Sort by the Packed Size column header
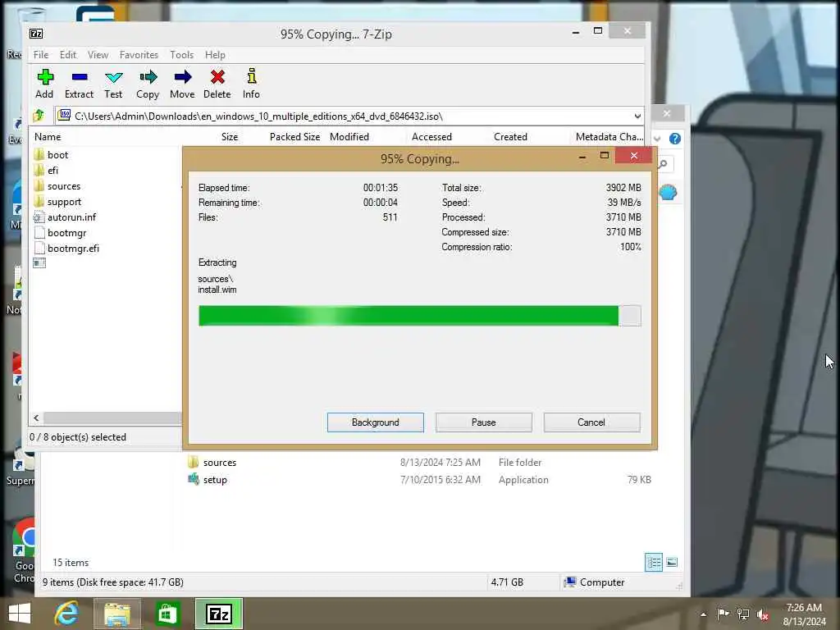This screenshot has width=840, height=630. [x=294, y=137]
